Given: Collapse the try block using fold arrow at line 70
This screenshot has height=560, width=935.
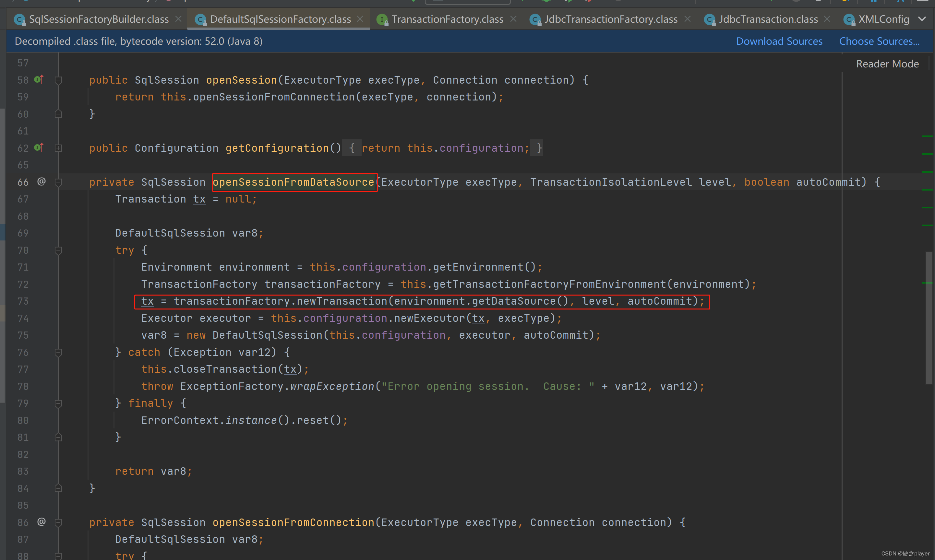Looking at the screenshot, I should click(58, 250).
